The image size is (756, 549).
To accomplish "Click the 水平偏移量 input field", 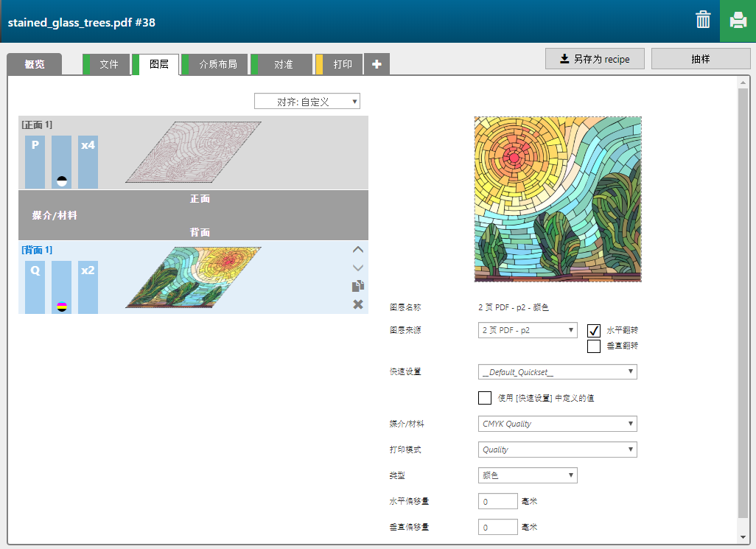I will tap(497, 501).
